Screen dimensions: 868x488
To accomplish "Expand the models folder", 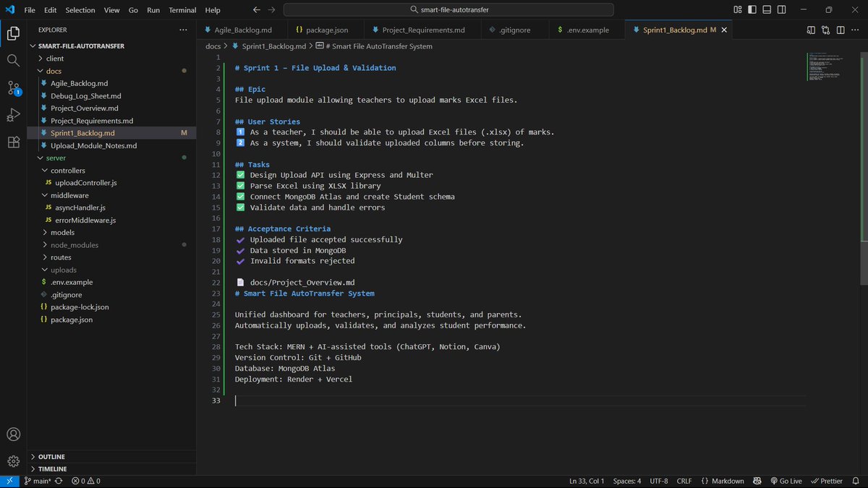I will coord(111,233).
